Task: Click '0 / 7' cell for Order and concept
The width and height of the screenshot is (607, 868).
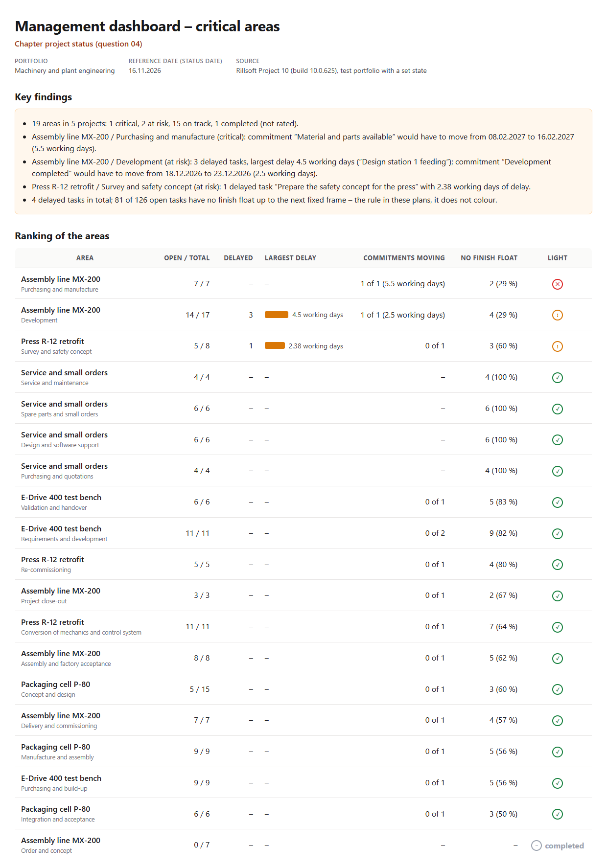Action: [202, 845]
